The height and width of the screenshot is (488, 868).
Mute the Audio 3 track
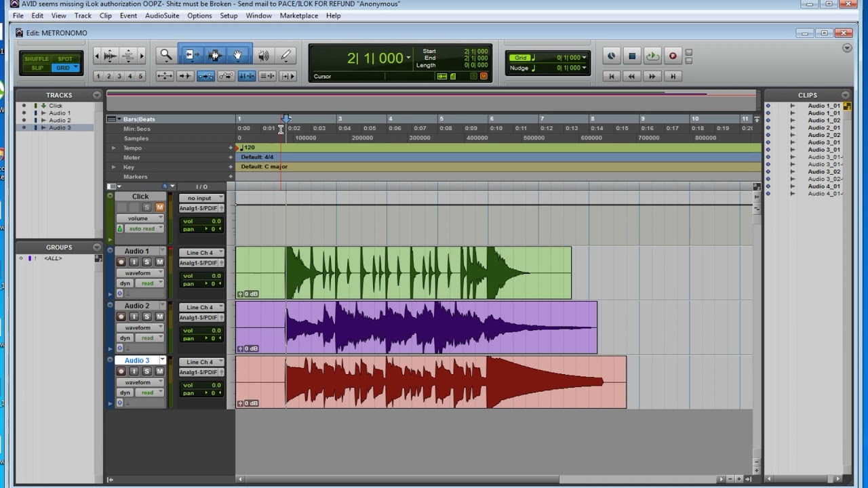[x=160, y=371]
